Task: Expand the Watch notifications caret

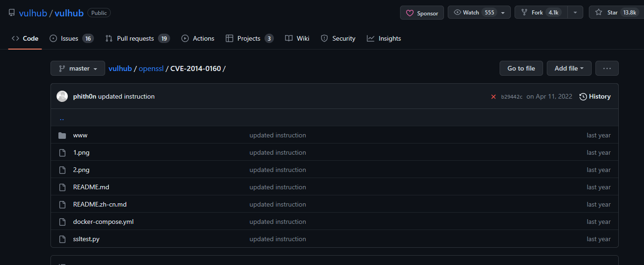Action: click(x=503, y=13)
